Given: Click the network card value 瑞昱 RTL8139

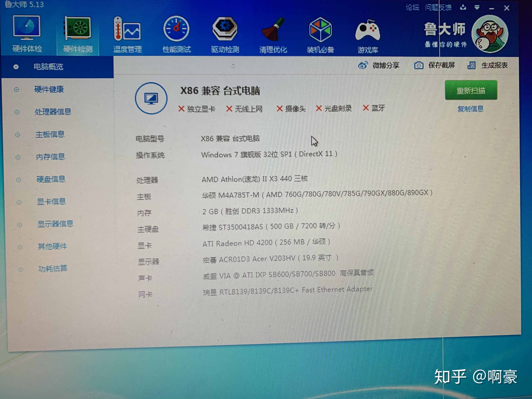Looking at the screenshot, I should pyautogui.click(x=288, y=291).
